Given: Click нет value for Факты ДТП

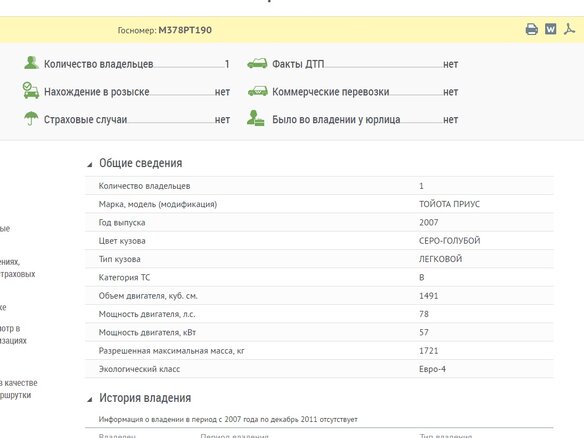Looking at the screenshot, I should [x=450, y=64].
